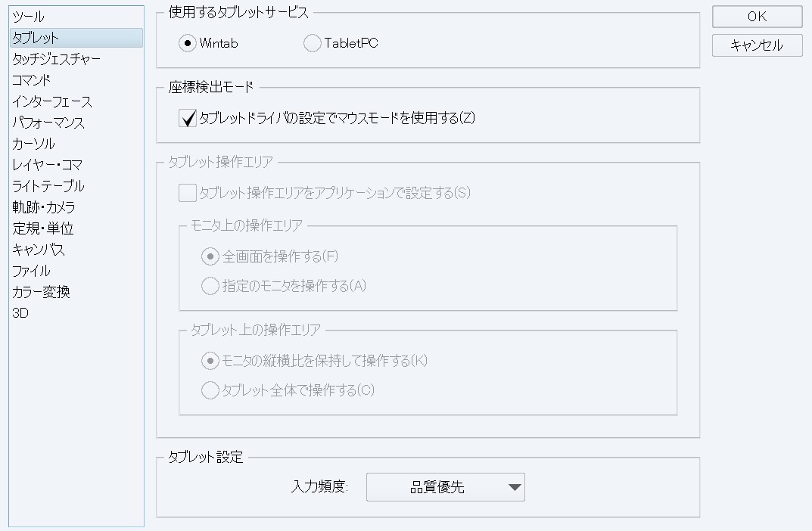Open the ツール category
Image resolution: width=812 pixels, height=531 pixels.
tap(29, 17)
